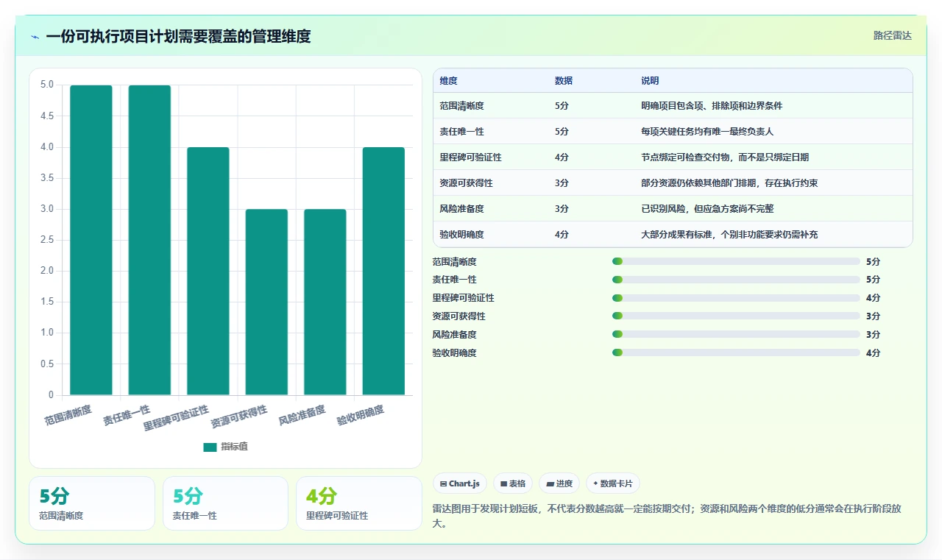The width and height of the screenshot is (942, 560).
Task: Select the 范围清晰度 table row cell
Action: click(462, 106)
